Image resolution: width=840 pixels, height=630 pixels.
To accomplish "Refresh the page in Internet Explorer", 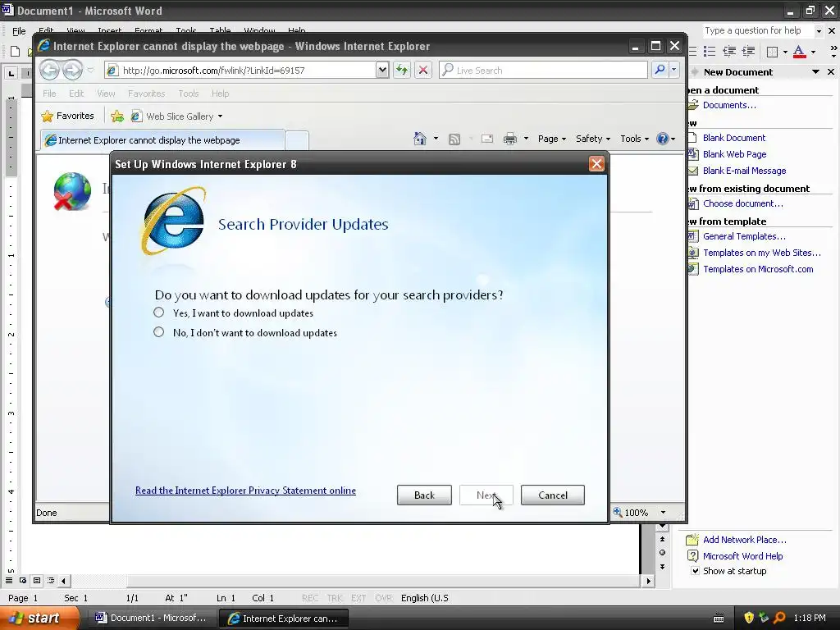I will tap(402, 70).
